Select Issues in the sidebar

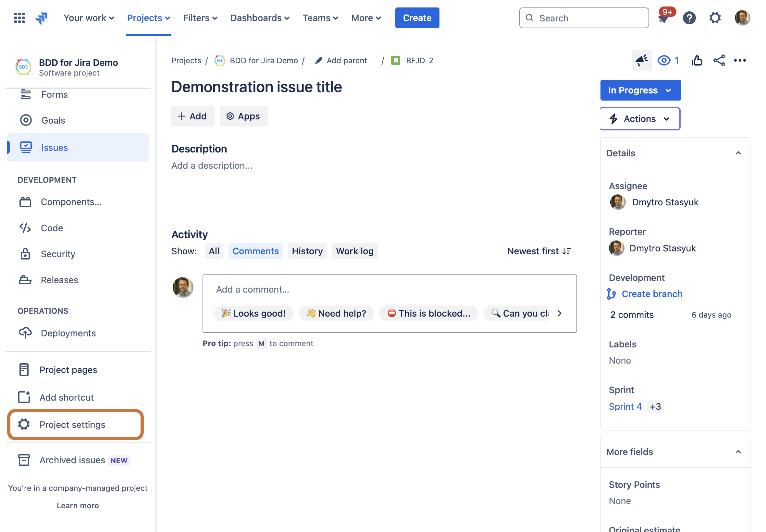(x=78, y=147)
